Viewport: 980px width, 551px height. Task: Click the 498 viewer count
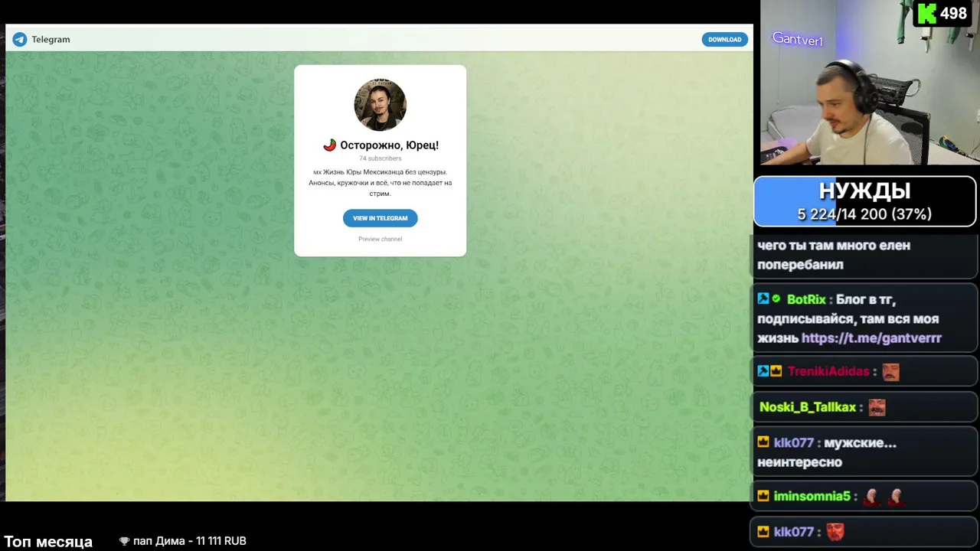(x=953, y=14)
